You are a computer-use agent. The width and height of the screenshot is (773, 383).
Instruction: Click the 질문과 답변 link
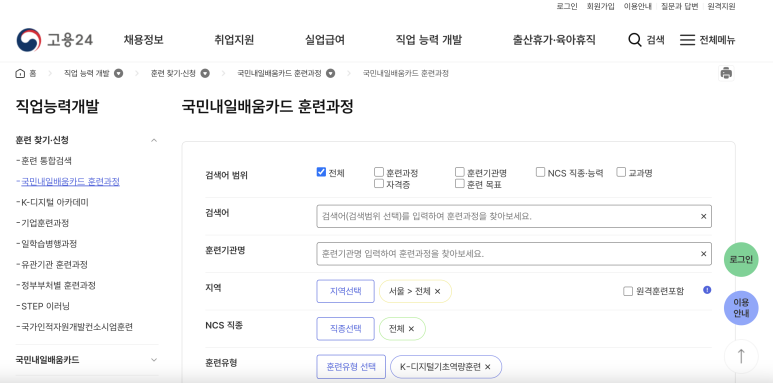coord(679,6)
